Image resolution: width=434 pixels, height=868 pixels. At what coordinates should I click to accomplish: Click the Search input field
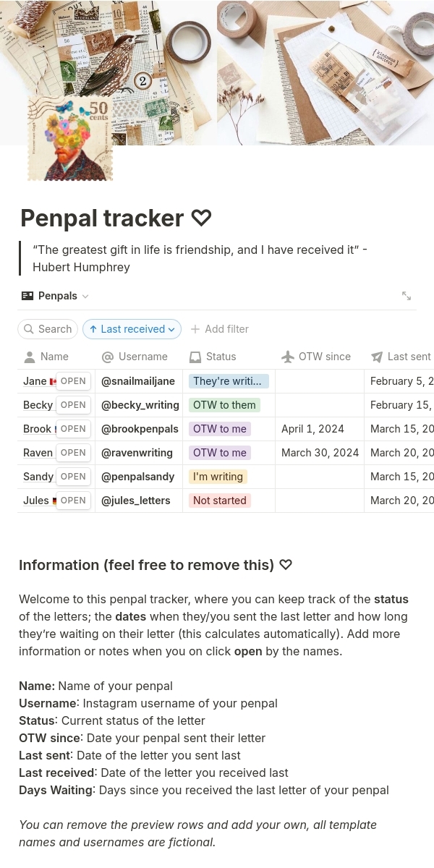pyautogui.click(x=55, y=329)
